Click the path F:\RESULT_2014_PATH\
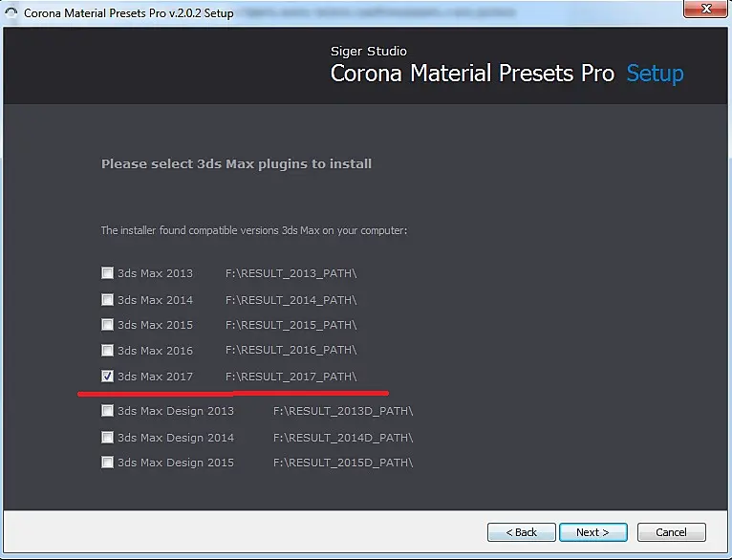732x560 pixels. point(291,300)
